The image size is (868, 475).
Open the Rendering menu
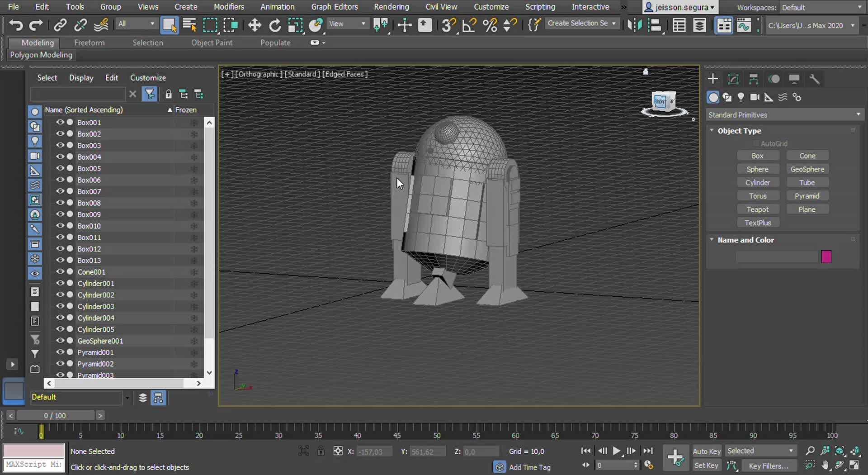[x=391, y=7]
